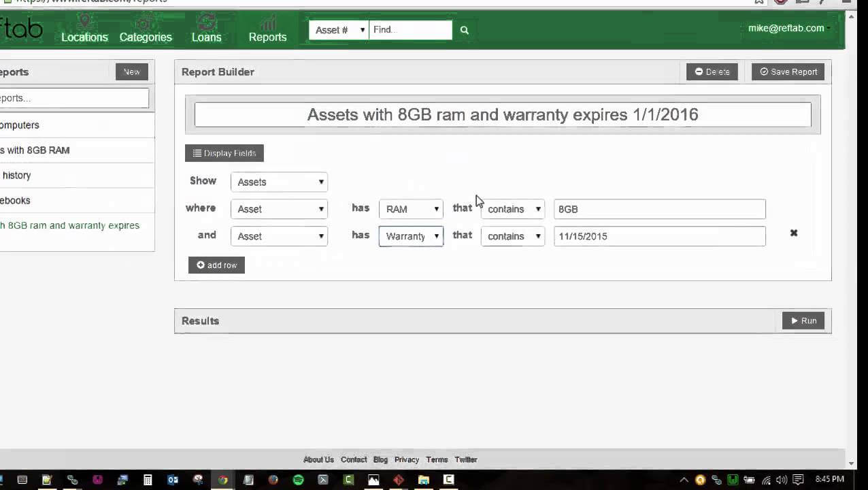The height and width of the screenshot is (490, 868).
Task: Go to Loans in the navigation
Action: 206,30
